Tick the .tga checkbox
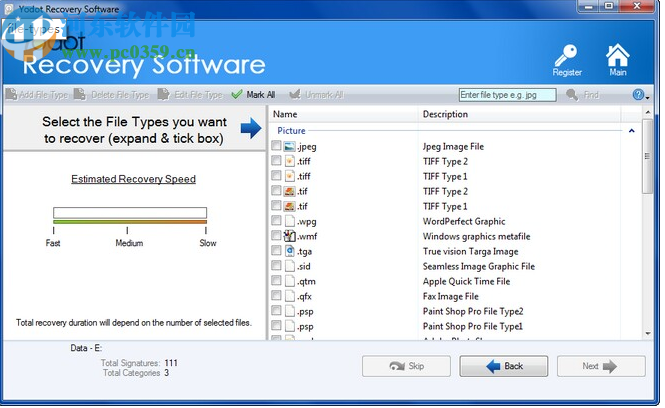The width and height of the screenshot is (665, 408). (276, 250)
